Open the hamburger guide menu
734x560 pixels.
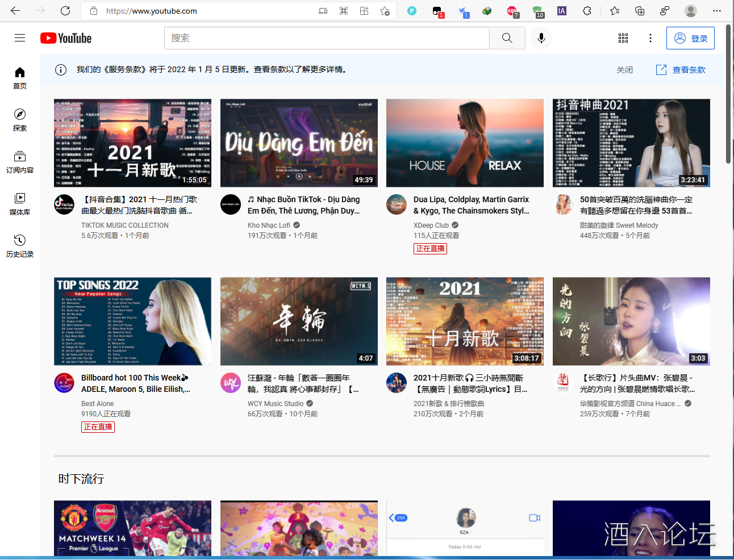point(20,38)
